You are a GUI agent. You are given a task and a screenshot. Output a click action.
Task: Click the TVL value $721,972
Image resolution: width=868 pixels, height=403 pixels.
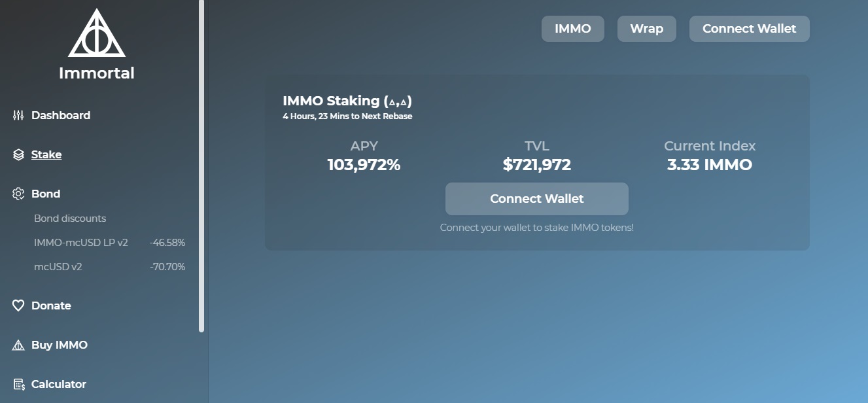pos(537,165)
